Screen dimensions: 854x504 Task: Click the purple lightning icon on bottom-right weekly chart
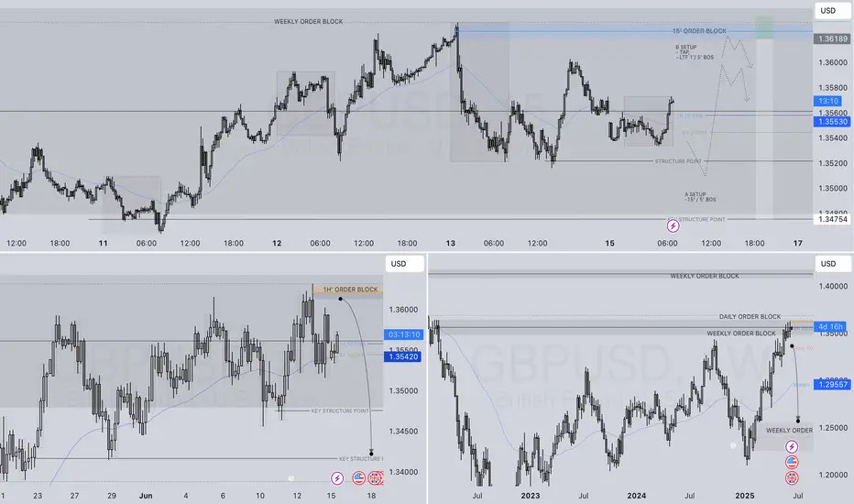pyautogui.click(x=792, y=447)
